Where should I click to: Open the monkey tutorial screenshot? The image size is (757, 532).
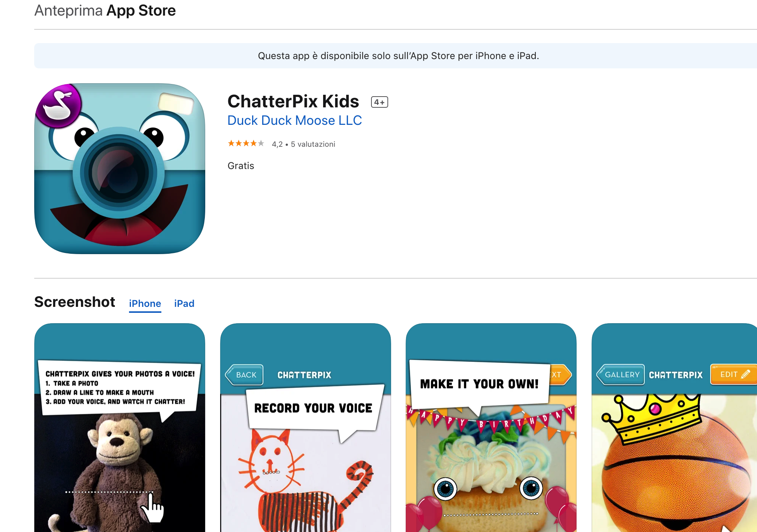120,428
